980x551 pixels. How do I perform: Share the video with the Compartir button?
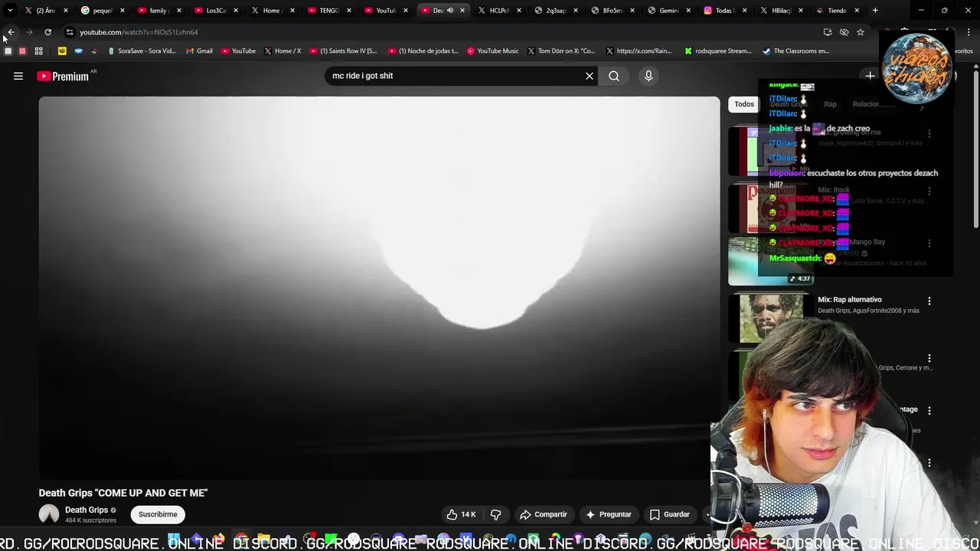544,514
